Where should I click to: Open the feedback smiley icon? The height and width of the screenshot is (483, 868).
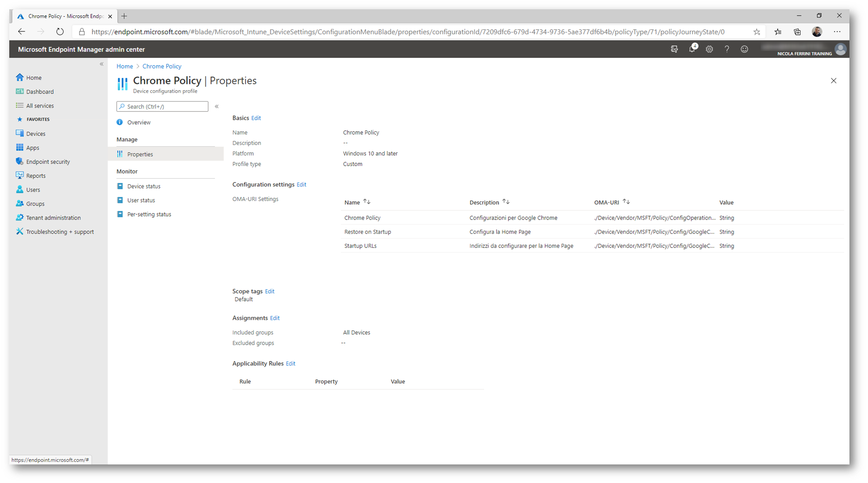[x=744, y=49]
